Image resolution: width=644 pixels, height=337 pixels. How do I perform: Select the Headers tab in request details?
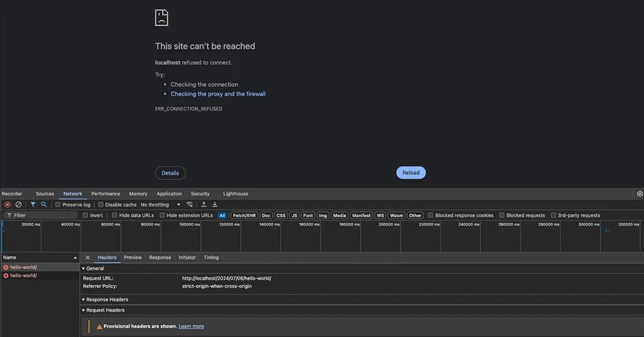(107, 257)
